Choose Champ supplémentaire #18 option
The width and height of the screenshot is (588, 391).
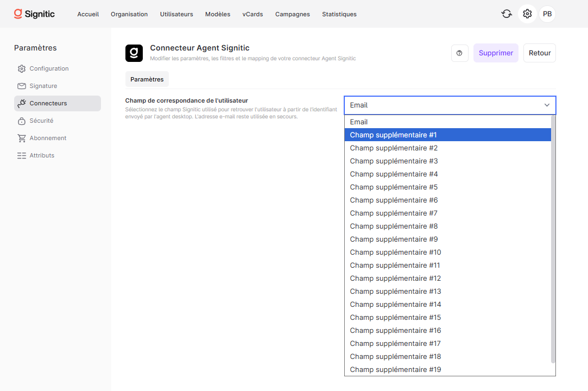click(448, 356)
